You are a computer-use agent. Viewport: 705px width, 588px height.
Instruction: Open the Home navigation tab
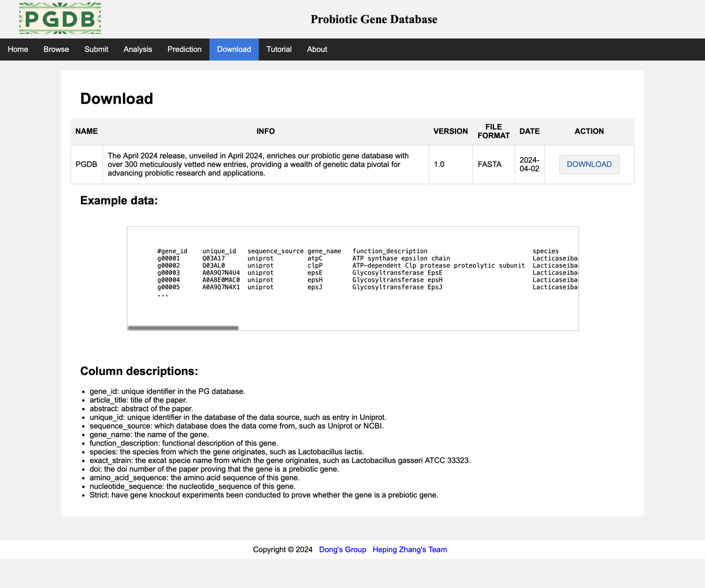click(18, 49)
